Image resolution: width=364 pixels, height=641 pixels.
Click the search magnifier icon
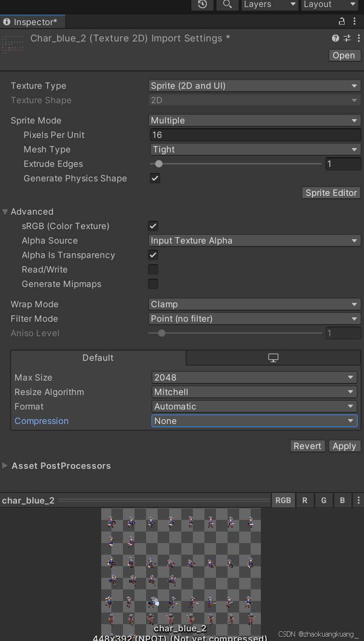point(227,4)
